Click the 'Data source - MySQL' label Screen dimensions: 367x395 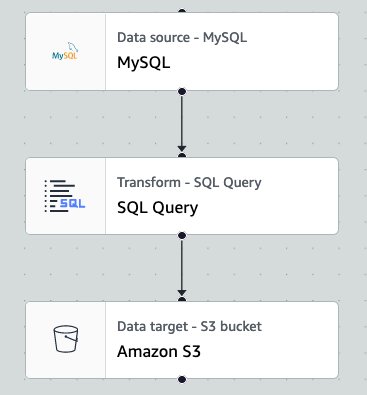click(182, 37)
